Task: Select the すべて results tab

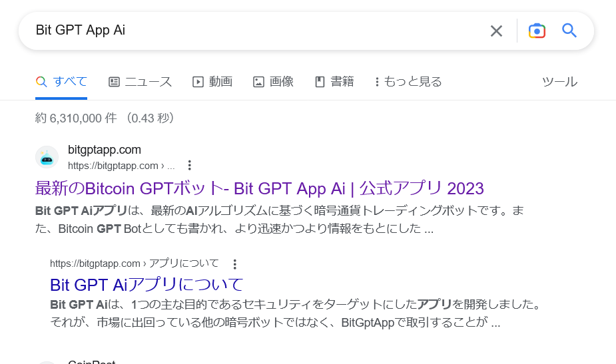Action: point(61,82)
